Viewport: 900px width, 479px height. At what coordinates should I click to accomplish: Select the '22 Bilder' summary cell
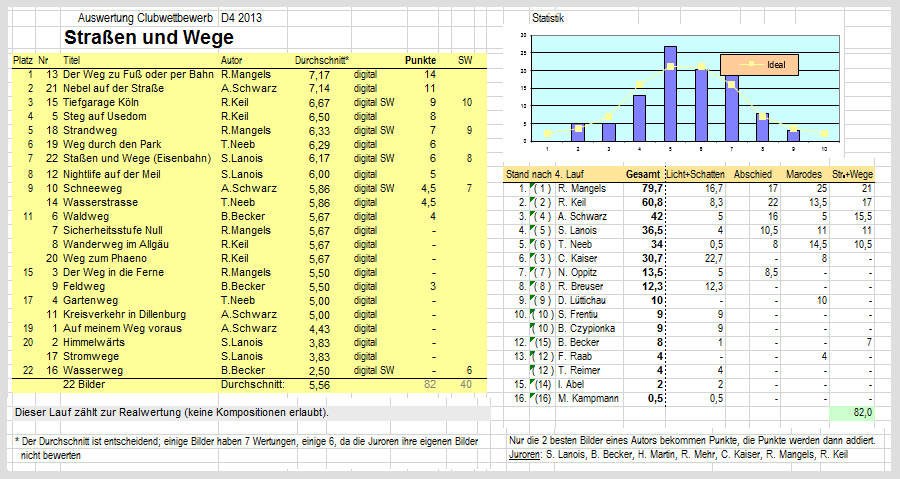coord(84,384)
